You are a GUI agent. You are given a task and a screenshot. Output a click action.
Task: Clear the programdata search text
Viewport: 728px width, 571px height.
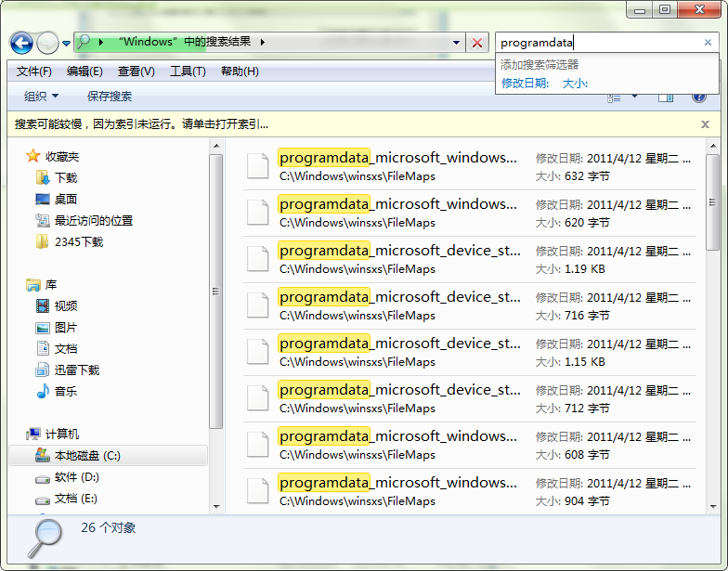click(x=708, y=43)
